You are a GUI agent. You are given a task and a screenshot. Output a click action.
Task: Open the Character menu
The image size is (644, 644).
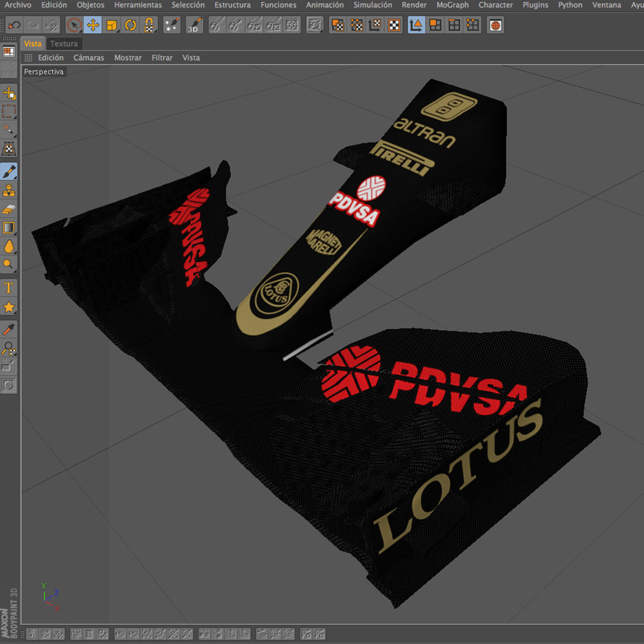click(x=495, y=5)
